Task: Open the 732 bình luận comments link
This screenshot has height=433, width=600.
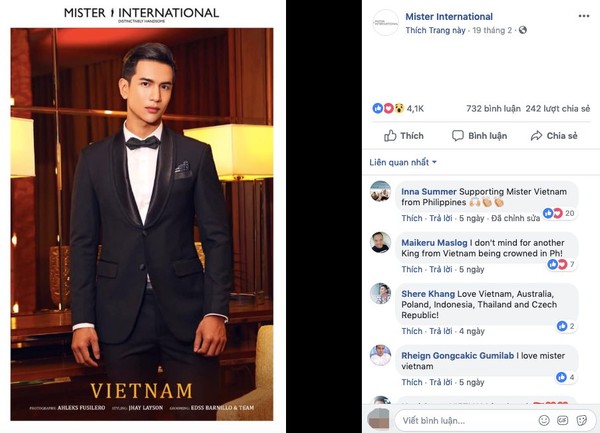Action: 488,108
